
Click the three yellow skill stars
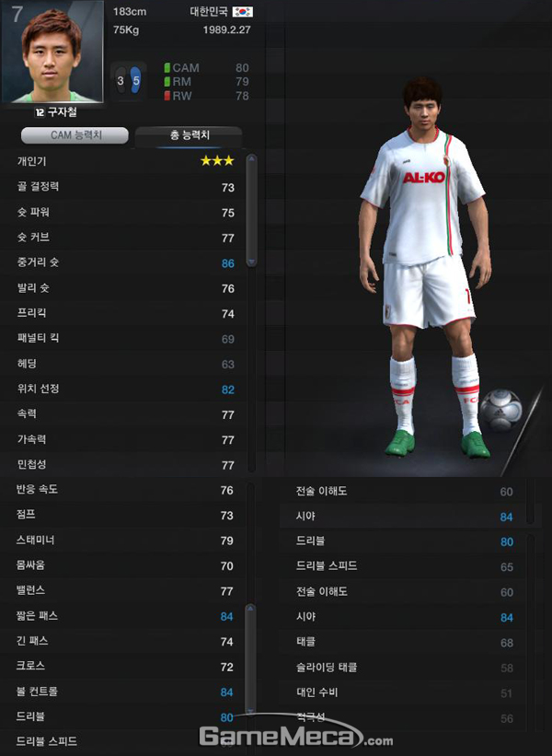click(217, 160)
